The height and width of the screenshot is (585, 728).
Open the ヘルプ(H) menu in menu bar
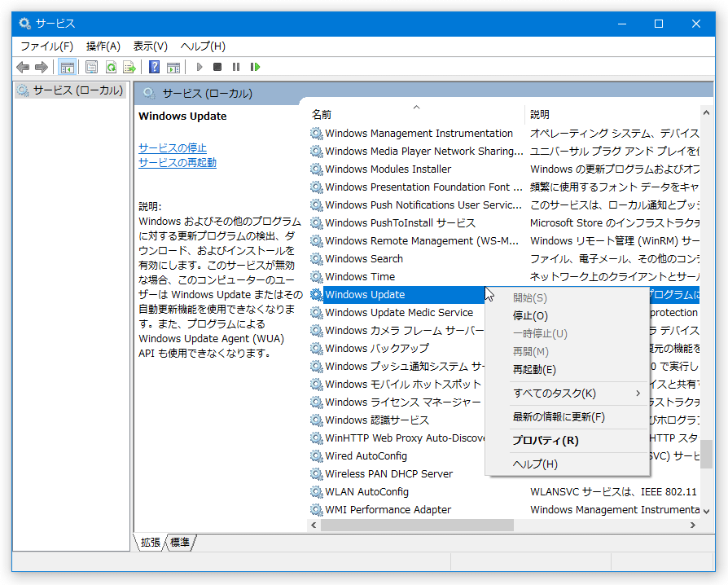coord(203,46)
